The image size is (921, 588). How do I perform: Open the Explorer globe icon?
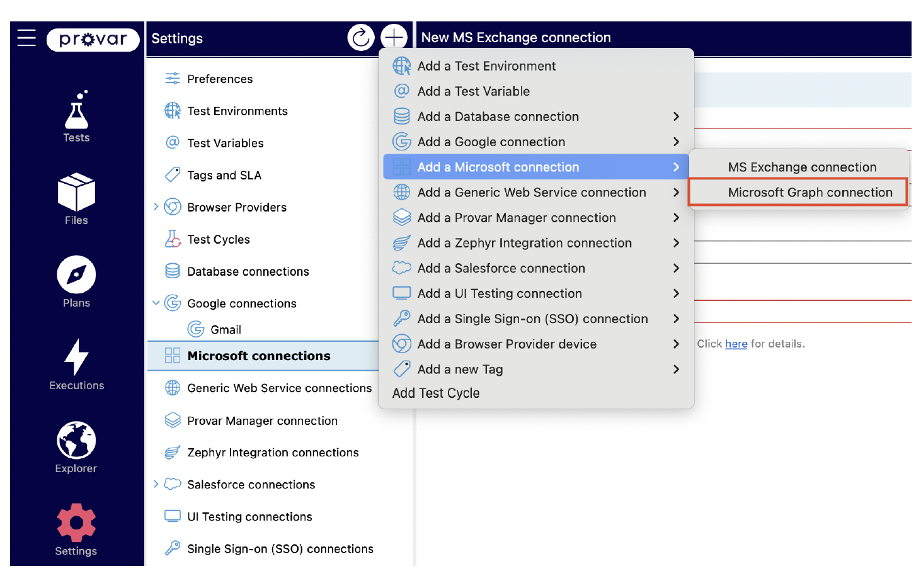pos(76,440)
